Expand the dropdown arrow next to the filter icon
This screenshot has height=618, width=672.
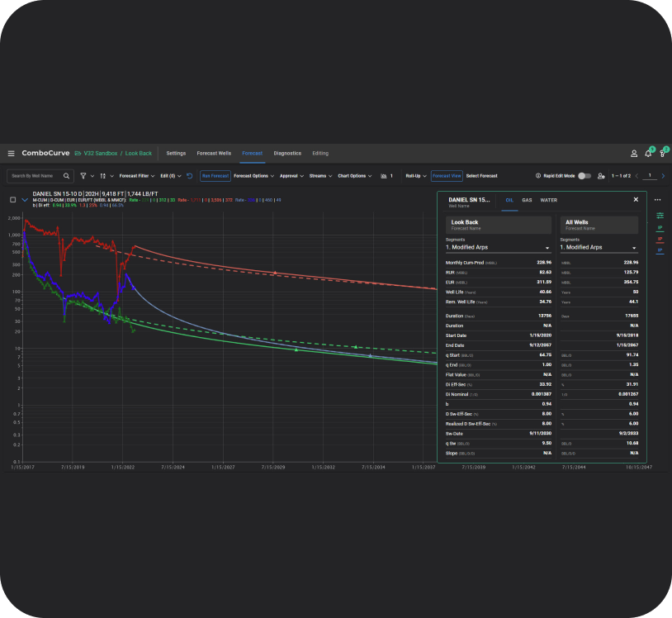point(92,176)
